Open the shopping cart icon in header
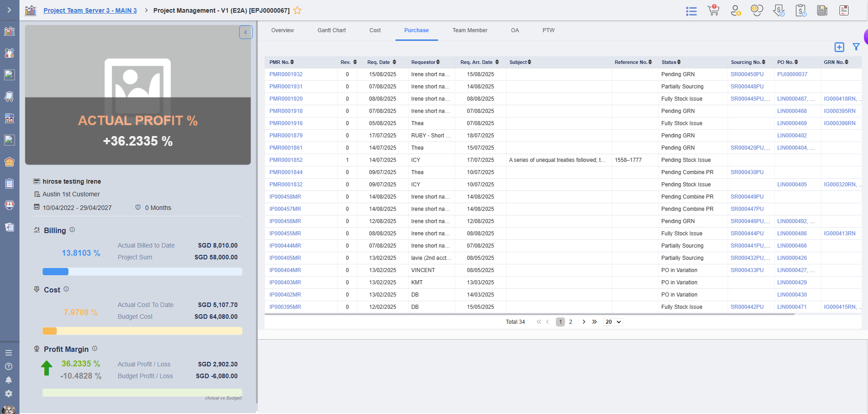 coord(713,10)
